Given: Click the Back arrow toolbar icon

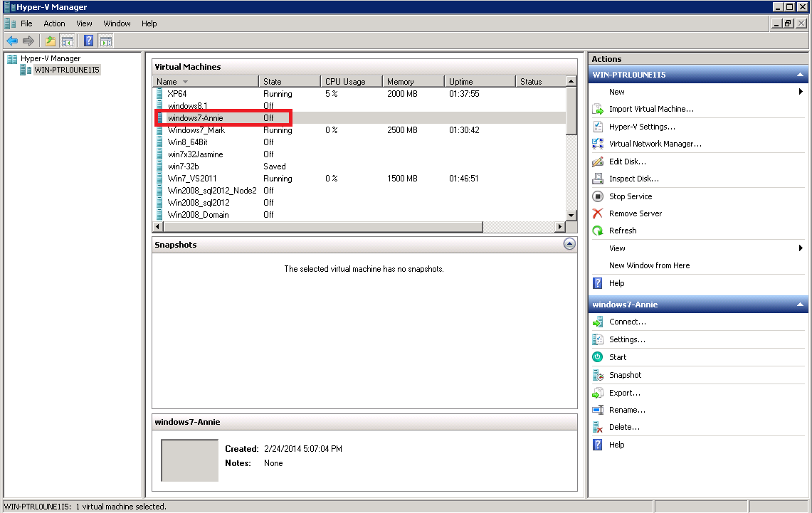Looking at the screenshot, I should 12,41.
